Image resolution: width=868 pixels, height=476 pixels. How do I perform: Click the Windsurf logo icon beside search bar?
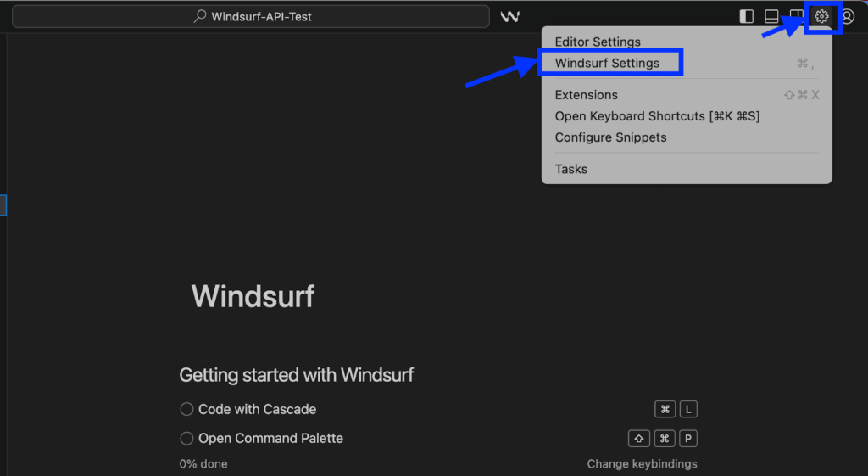509,16
